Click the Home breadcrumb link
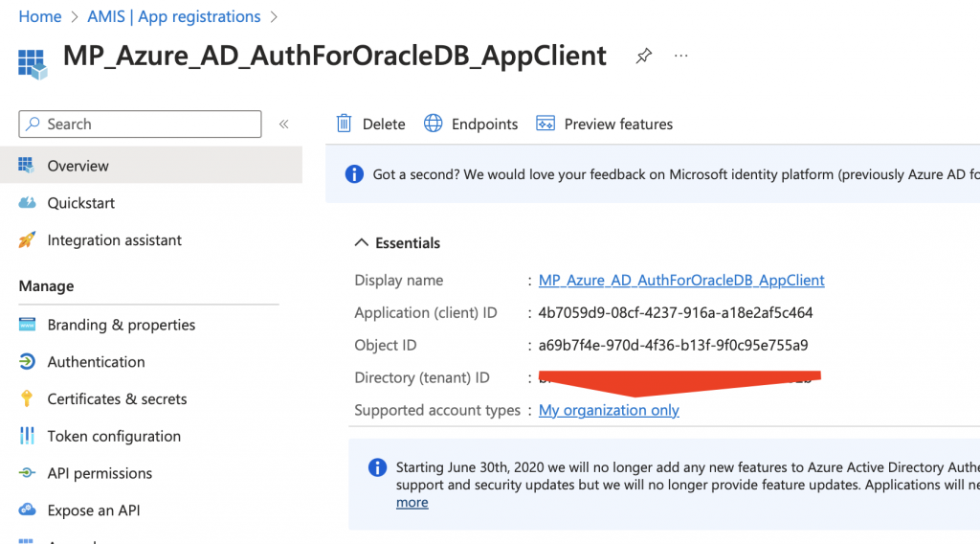 coord(40,17)
